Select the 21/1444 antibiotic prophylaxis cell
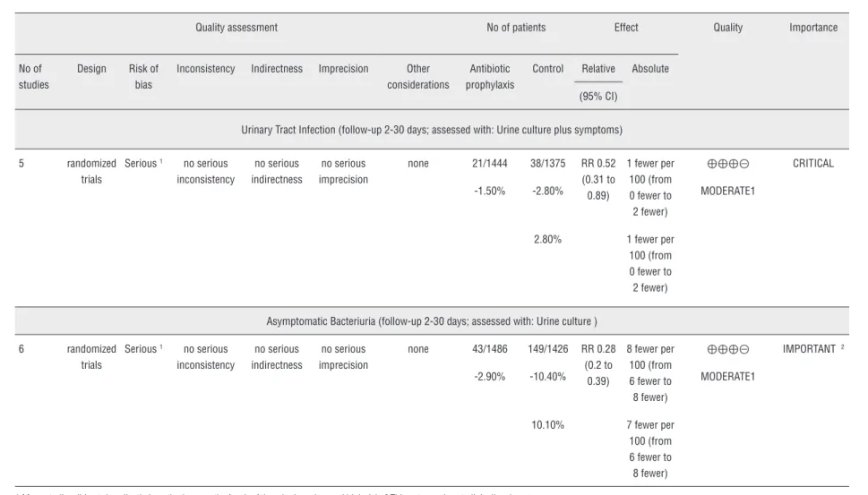The height and width of the screenshot is (495, 868). pyautogui.click(x=490, y=164)
